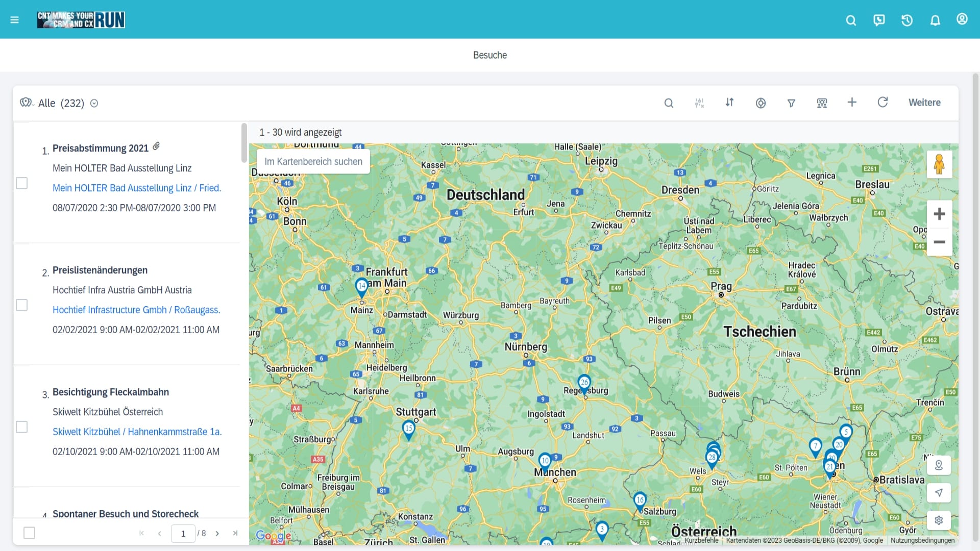Switch map view mode icon
Screen dimensions: 980x551
tap(822, 103)
